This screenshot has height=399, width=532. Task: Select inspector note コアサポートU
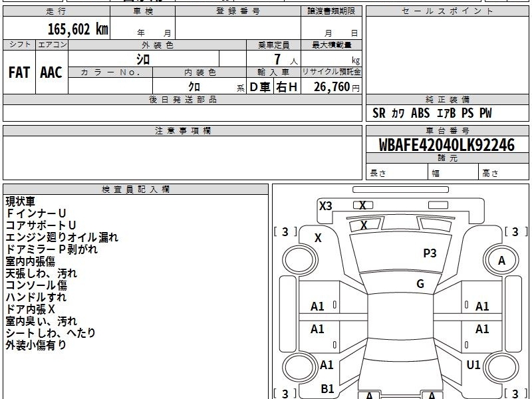pos(41,225)
